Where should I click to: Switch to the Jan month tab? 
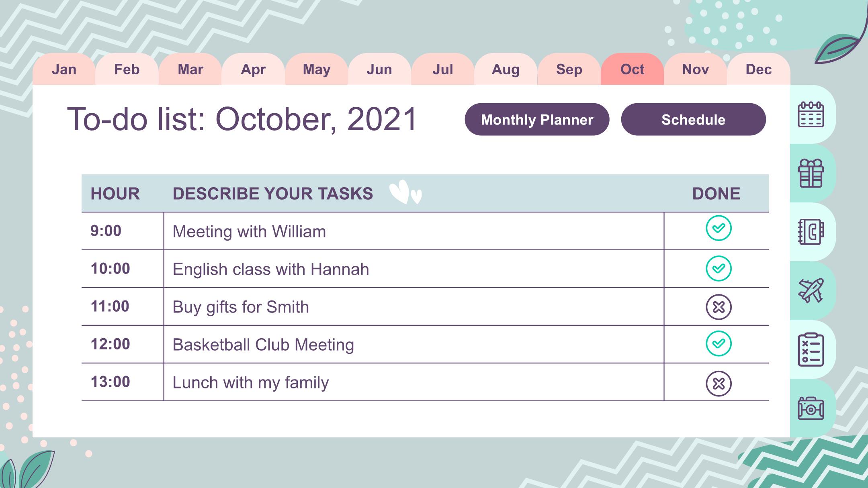click(x=64, y=69)
